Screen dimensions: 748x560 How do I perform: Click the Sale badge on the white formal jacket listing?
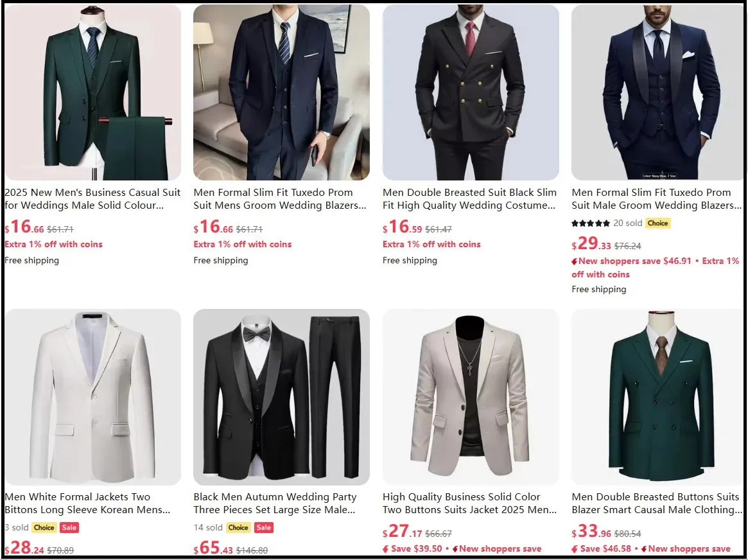pyautogui.click(x=69, y=528)
